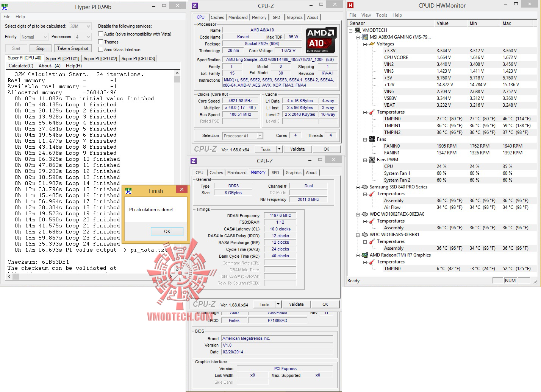Select the FANIN0 fan speed row
Image resolution: width=541 pixels, height=392 pixels.
[x=441, y=146]
